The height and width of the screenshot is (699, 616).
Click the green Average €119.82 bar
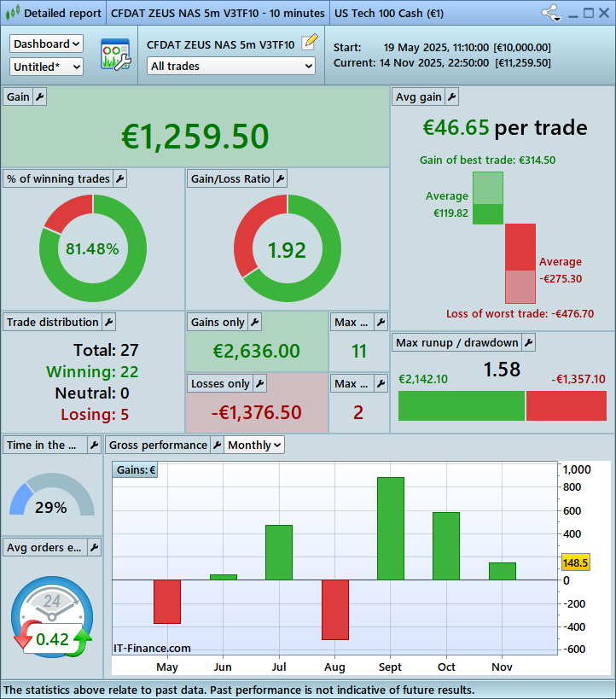tap(488, 214)
